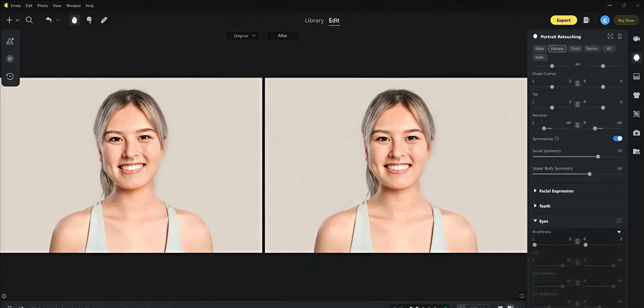This screenshot has height=308, width=644.
Task: Adjust the Upper Body Symmetry slider
Action: (577, 174)
